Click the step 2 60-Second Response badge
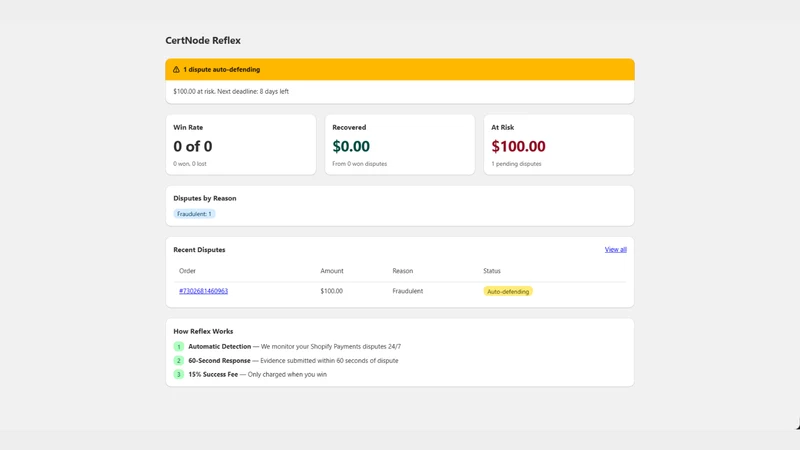800x450 pixels. (x=179, y=360)
